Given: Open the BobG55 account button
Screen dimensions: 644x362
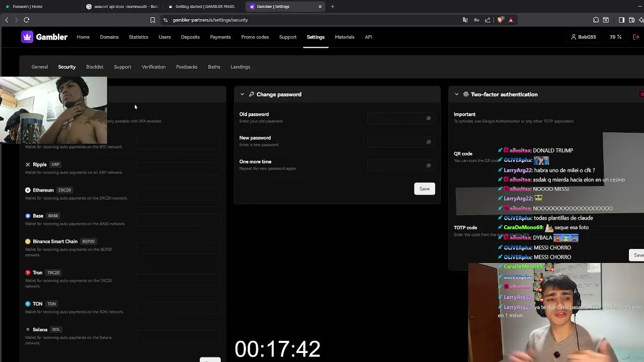Looking at the screenshot, I should (584, 37).
